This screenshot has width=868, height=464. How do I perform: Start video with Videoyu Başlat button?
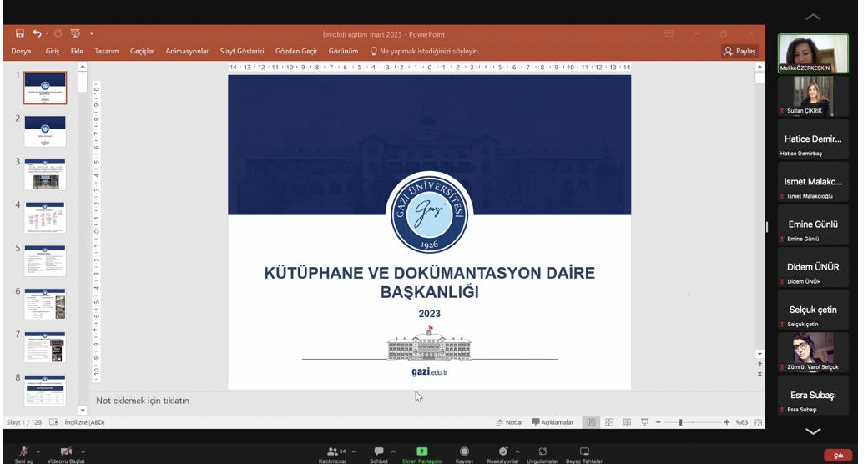[66, 455]
